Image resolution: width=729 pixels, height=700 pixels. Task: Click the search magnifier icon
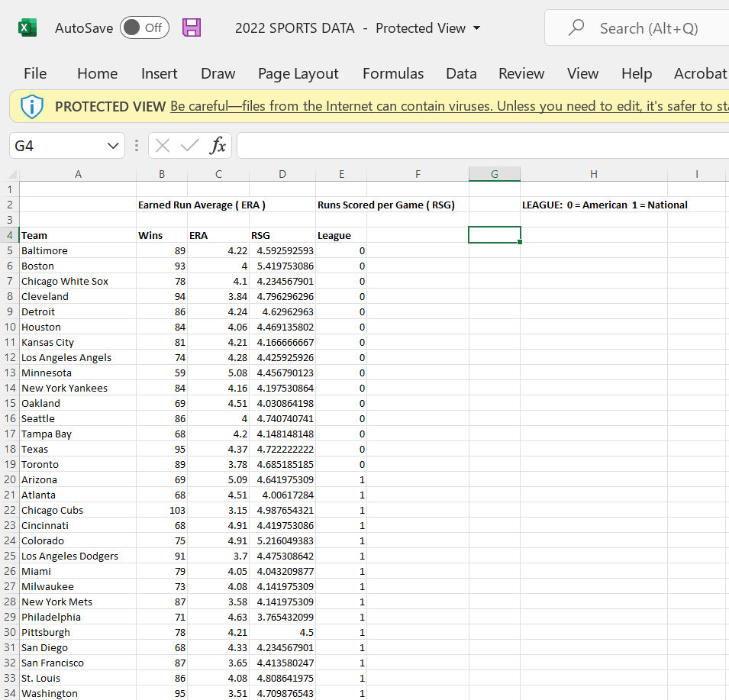(577, 27)
